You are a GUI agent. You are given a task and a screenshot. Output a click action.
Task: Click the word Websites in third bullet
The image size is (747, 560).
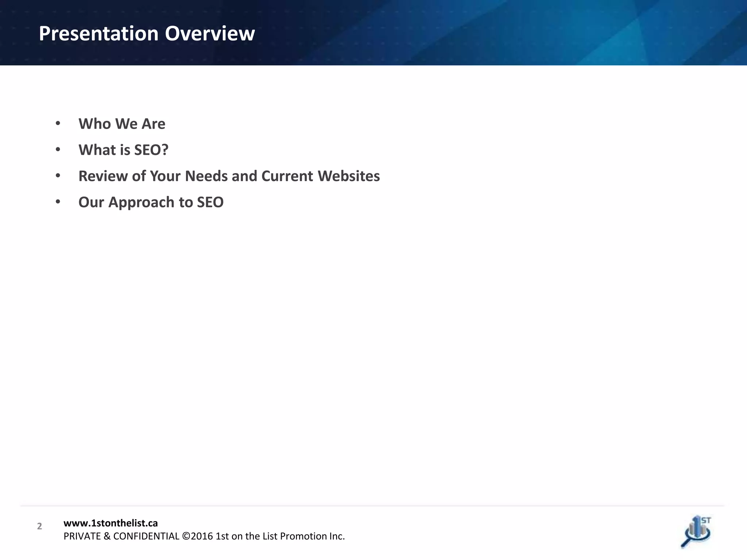[x=348, y=176]
